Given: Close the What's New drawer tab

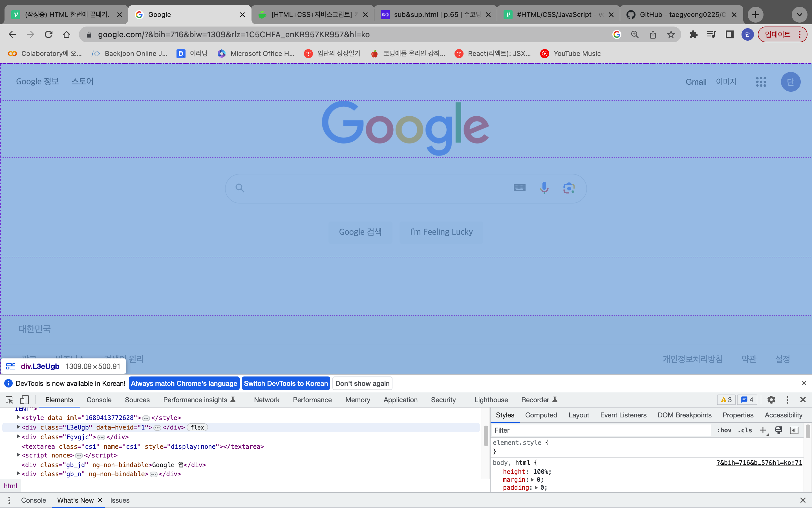Looking at the screenshot, I should click(100, 500).
